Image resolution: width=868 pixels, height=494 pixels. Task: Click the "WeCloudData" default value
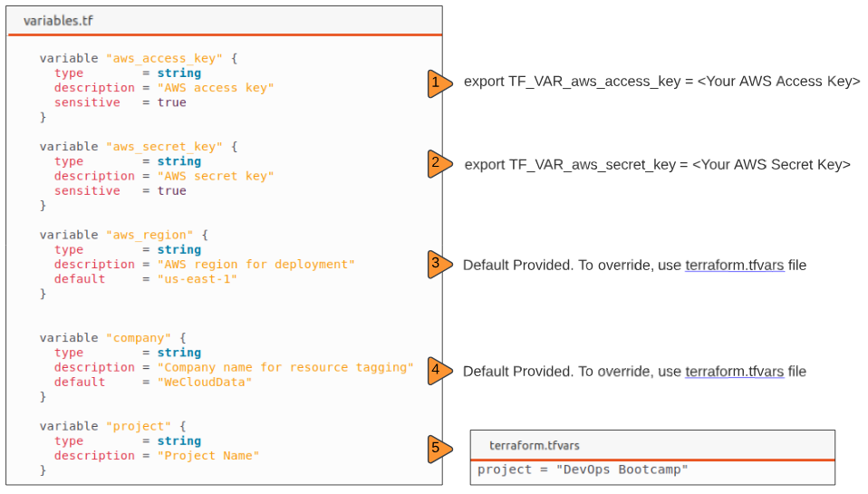(x=205, y=383)
